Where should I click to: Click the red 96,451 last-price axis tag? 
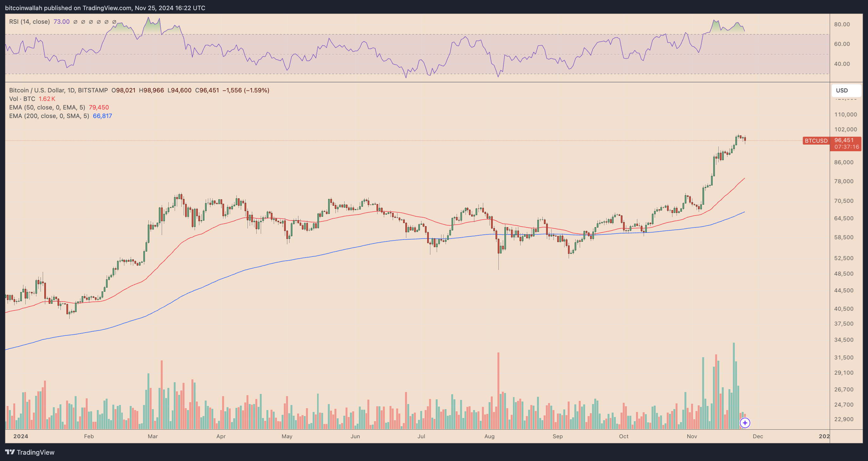coord(844,140)
